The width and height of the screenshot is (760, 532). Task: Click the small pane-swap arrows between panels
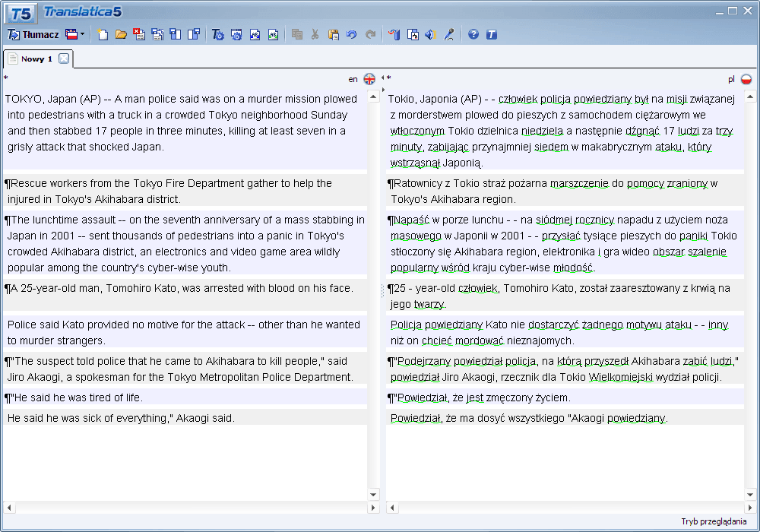(383, 78)
